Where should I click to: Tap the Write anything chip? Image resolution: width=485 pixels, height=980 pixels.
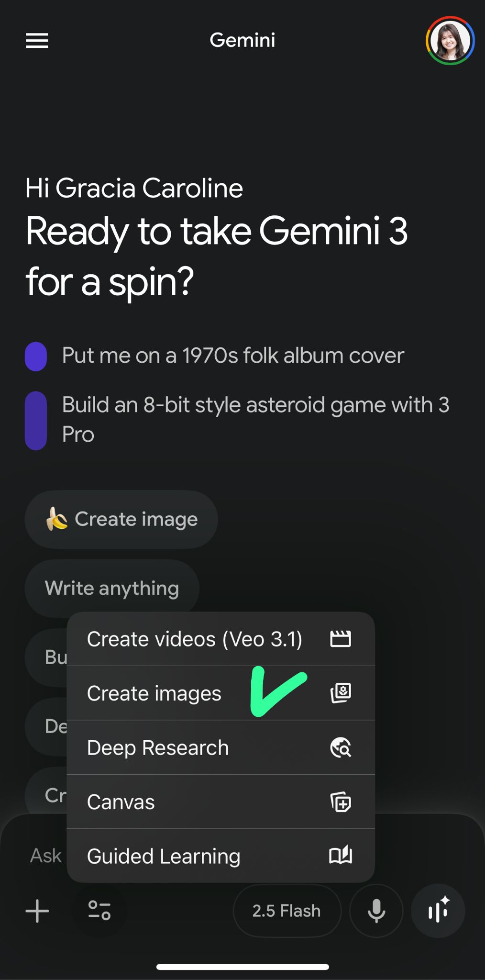[x=112, y=588]
